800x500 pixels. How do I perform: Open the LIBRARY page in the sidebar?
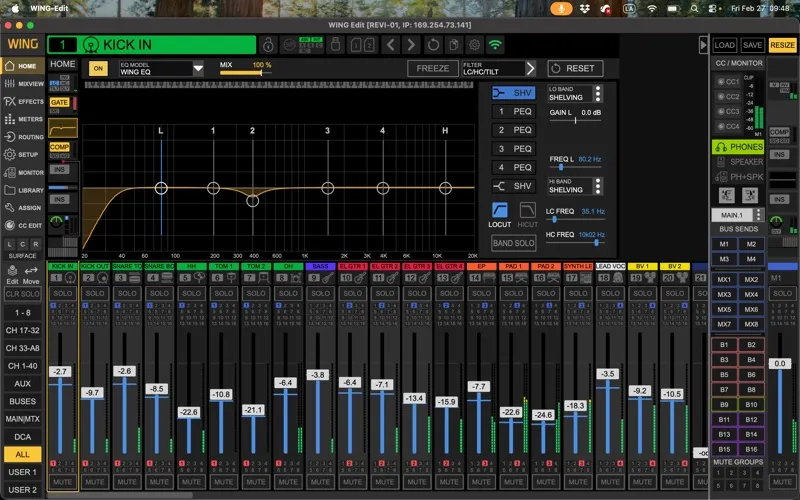pyautogui.click(x=23, y=190)
